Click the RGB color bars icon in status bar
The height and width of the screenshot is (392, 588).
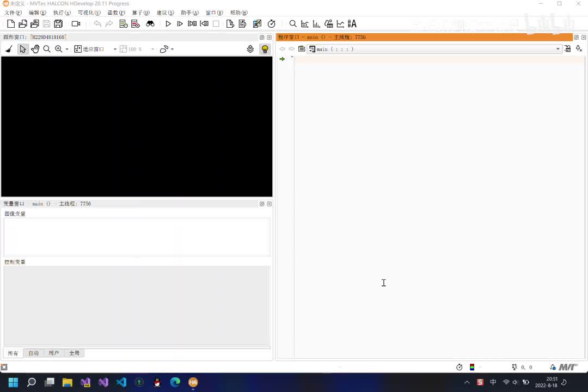pos(471,367)
